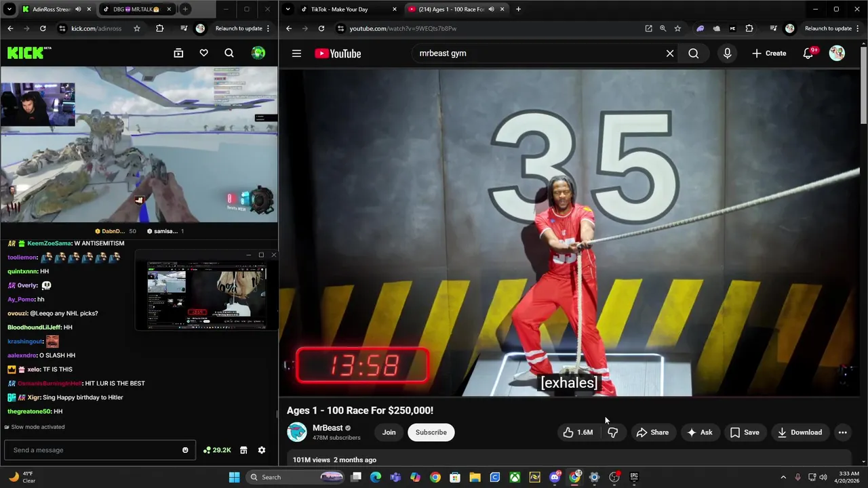This screenshot has height=488, width=868.
Task: Open the YouTube account avatar menu
Action: coord(837,54)
